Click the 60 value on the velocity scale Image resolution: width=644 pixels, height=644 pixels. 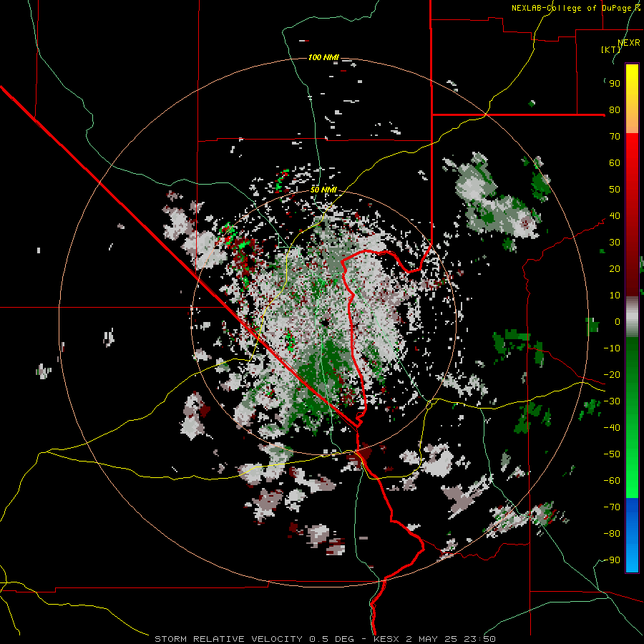(x=615, y=163)
